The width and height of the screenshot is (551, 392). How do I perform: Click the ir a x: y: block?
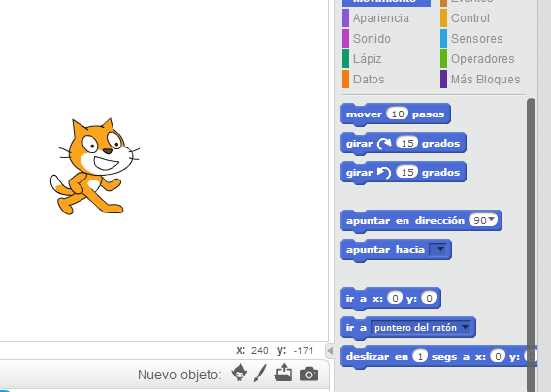point(391,299)
